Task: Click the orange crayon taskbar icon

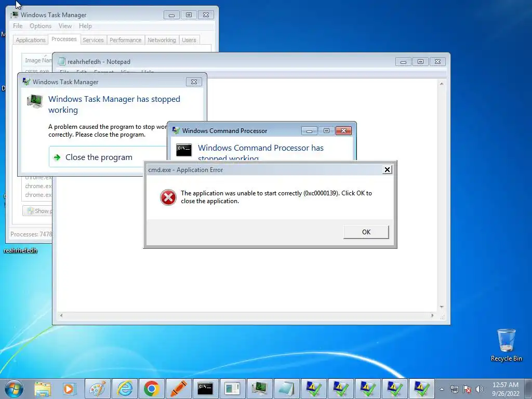Action: 179,389
